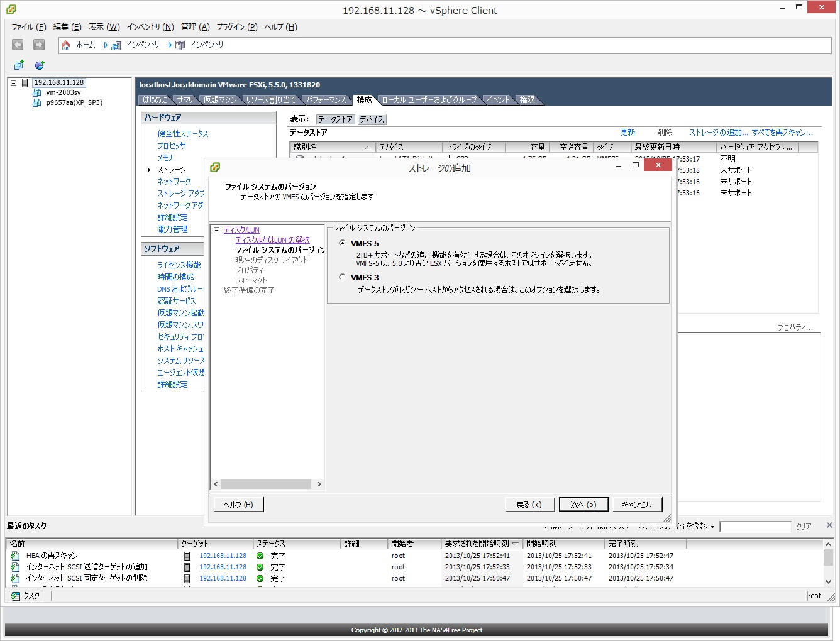Open the 管理 (A) menu
840x641 pixels.
195,26
